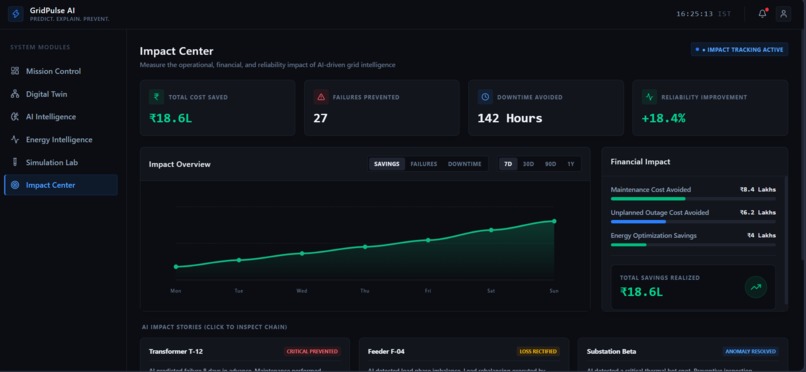Click the Total Savings Realized ₹18.6L value

coord(642,292)
